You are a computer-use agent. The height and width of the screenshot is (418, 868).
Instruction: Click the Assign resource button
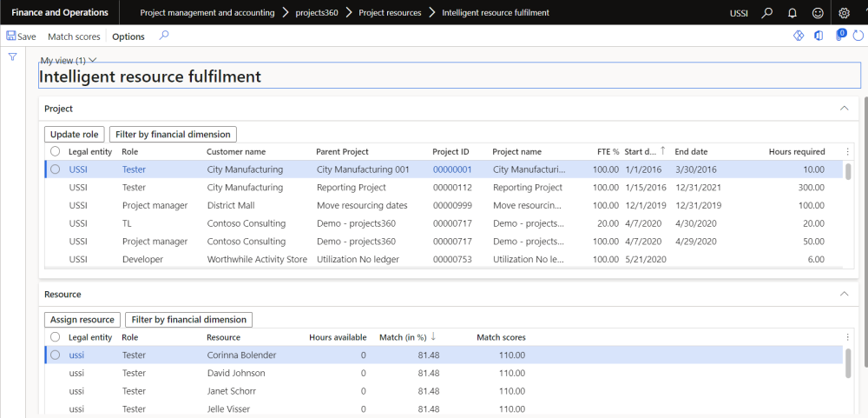point(82,320)
